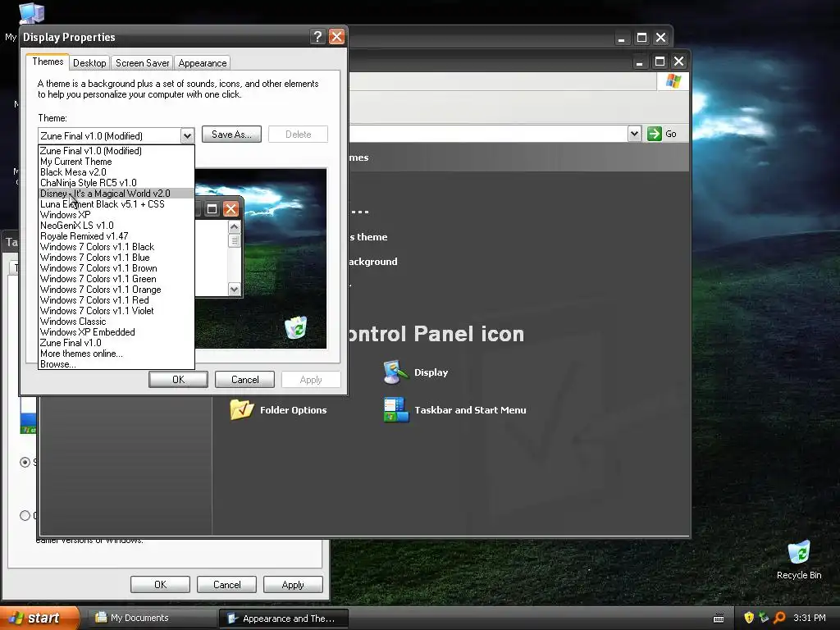The width and height of the screenshot is (840, 630).
Task: Select Disney - It's a Magical World v2.0
Action: click(116, 194)
